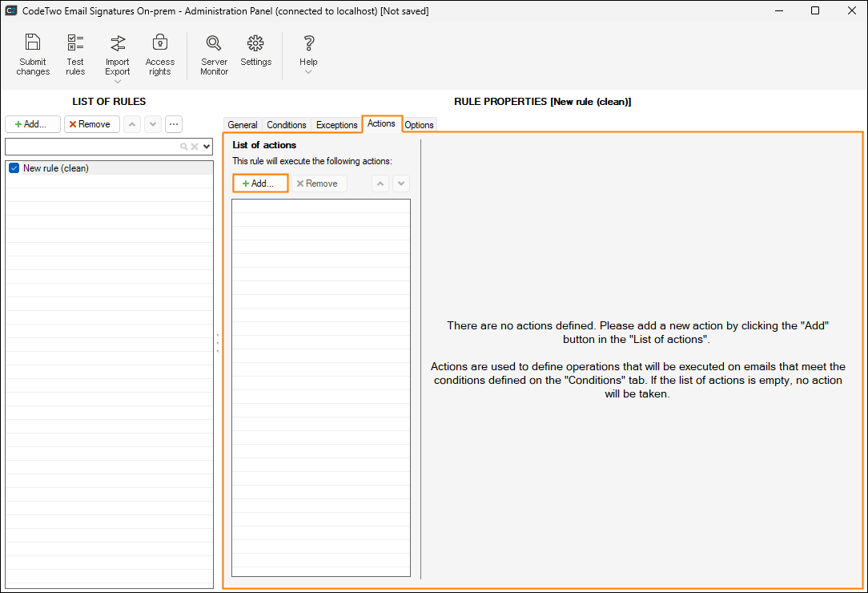The width and height of the screenshot is (868, 593).
Task: Select the New rule (clean) list item
Action: [x=56, y=168]
